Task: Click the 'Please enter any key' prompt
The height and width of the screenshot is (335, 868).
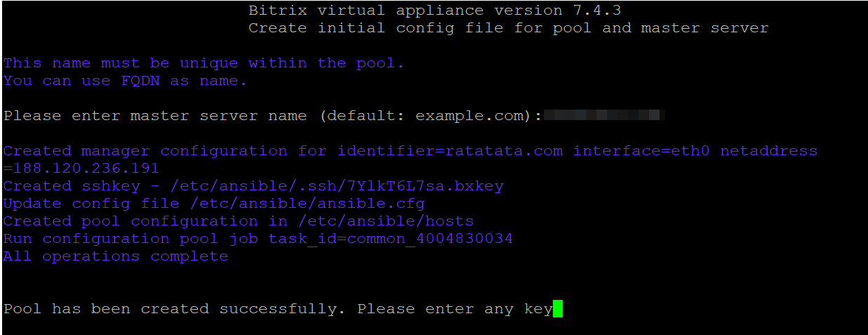Action: (455, 309)
